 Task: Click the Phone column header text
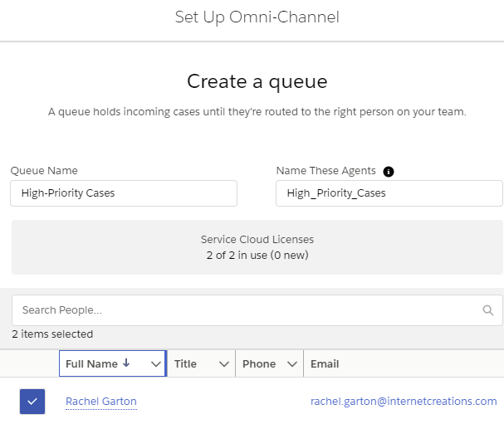click(x=259, y=364)
